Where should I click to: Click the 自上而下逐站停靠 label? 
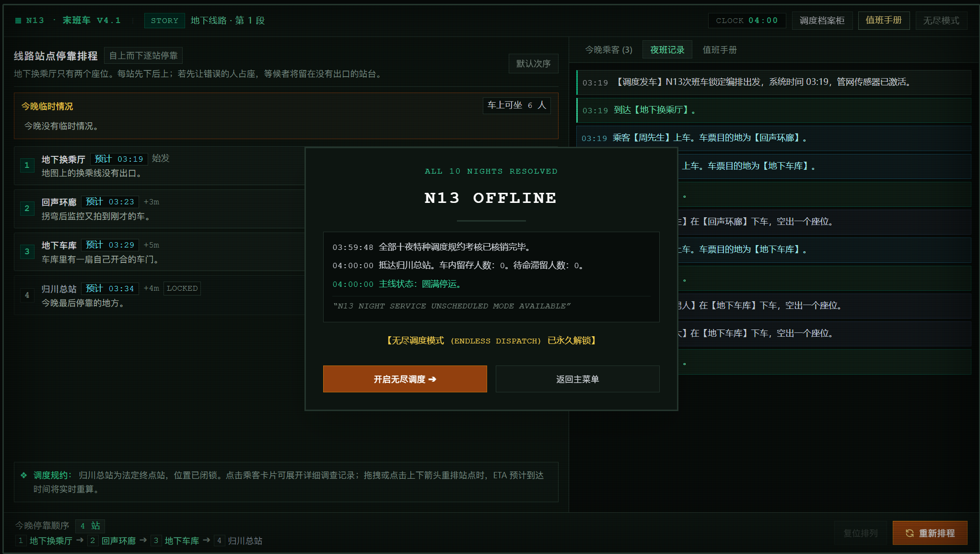tap(143, 56)
